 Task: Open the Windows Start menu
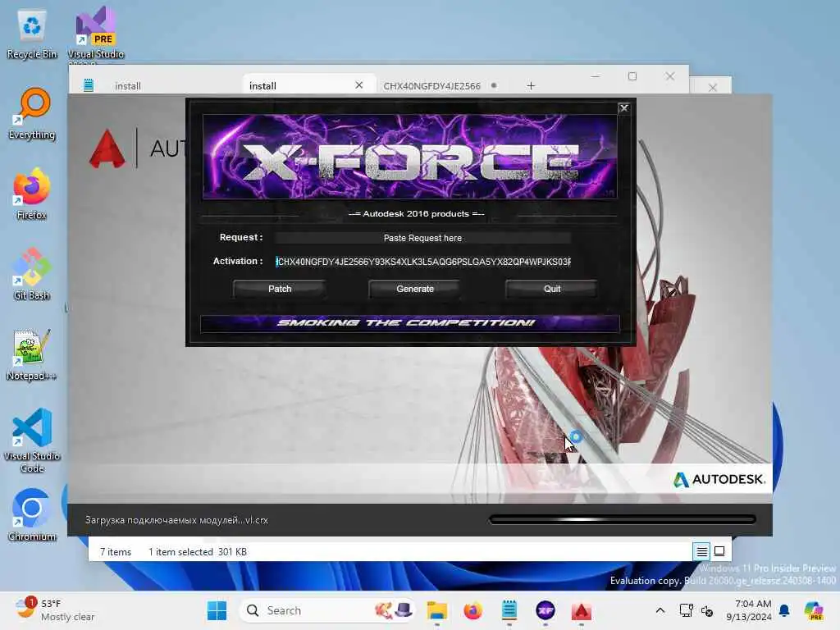point(217,610)
